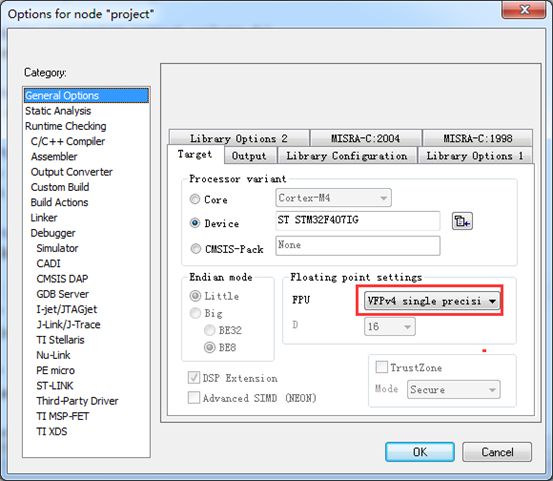This screenshot has height=481, width=553.
Task: Select TI MSP-FET in category list
Action: (62, 416)
